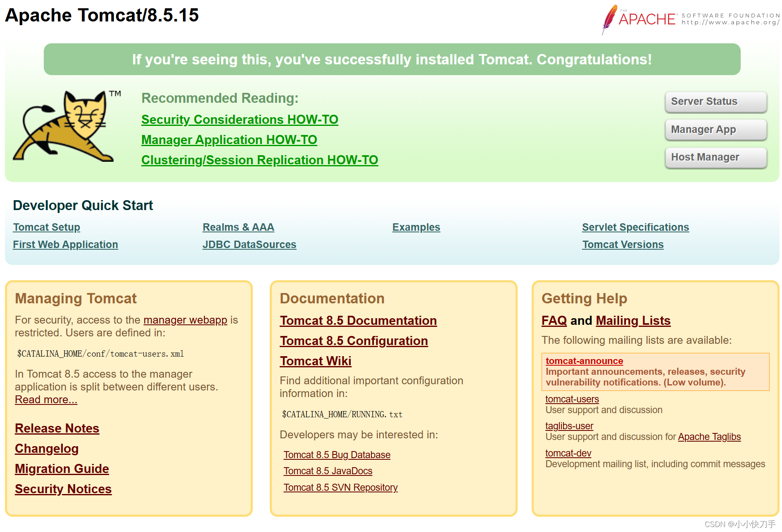Open taglibs-user mailing list

[569, 426]
